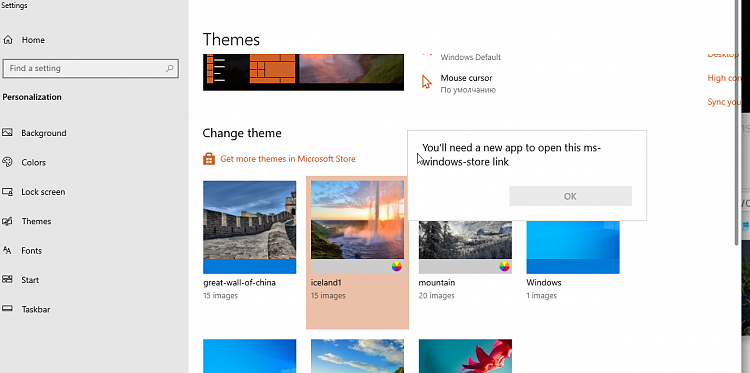The image size is (750, 373).
Task: Click the Home icon in Settings sidebar
Action: [8, 40]
